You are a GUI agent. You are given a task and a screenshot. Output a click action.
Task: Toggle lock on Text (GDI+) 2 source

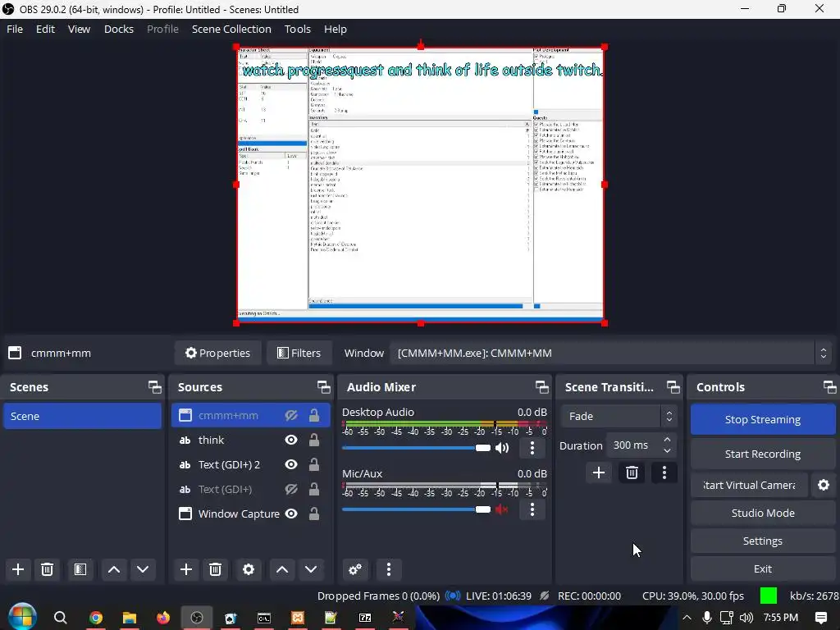click(x=314, y=464)
